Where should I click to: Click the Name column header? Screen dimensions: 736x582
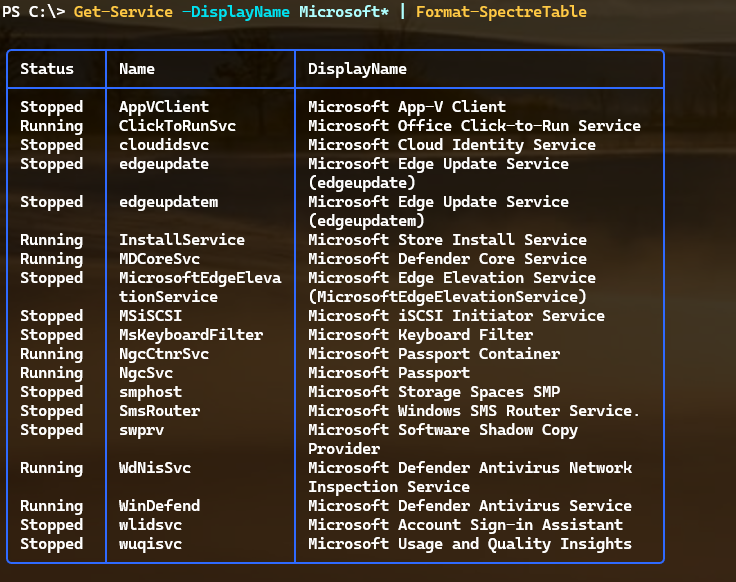pyautogui.click(x=137, y=69)
